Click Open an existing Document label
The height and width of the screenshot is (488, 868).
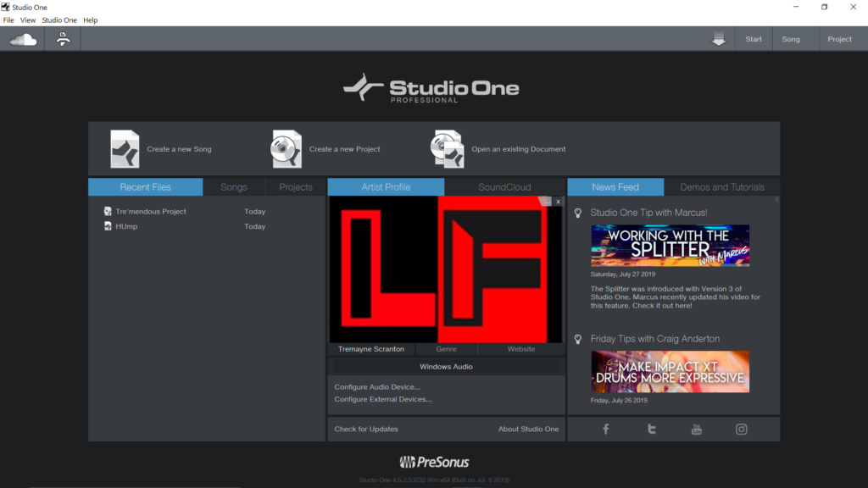518,149
